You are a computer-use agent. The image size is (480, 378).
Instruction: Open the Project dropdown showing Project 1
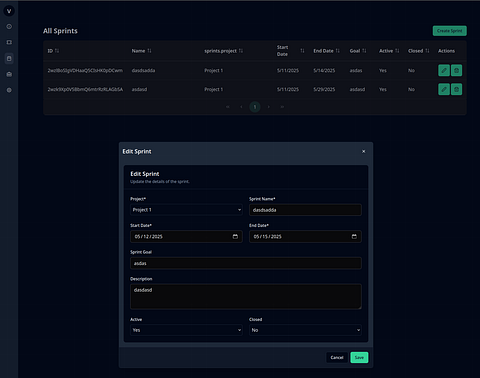[x=186, y=210]
